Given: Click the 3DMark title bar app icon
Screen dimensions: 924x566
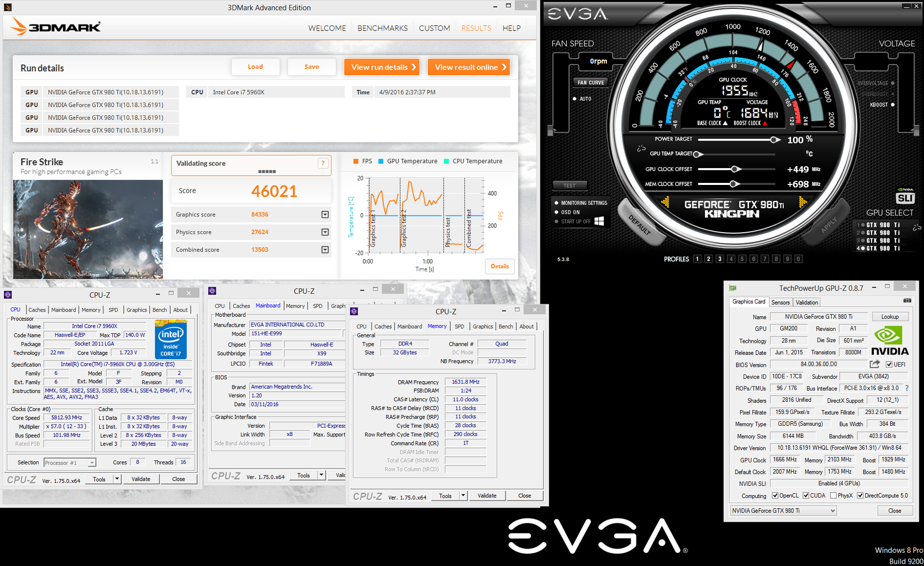Looking at the screenshot, I should click(8, 7).
